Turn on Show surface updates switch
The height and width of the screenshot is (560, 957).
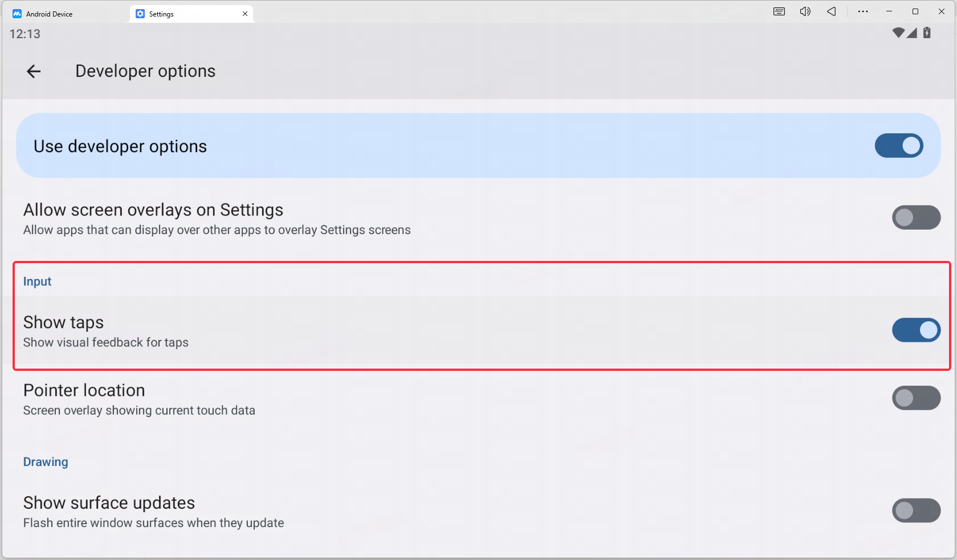click(x=916, y=511)
